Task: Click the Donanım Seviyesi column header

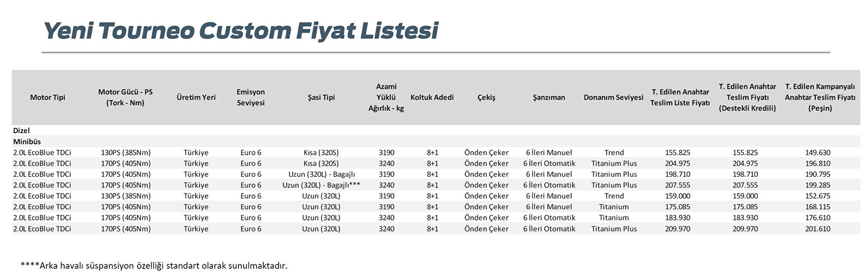Action: pos(613,97)
